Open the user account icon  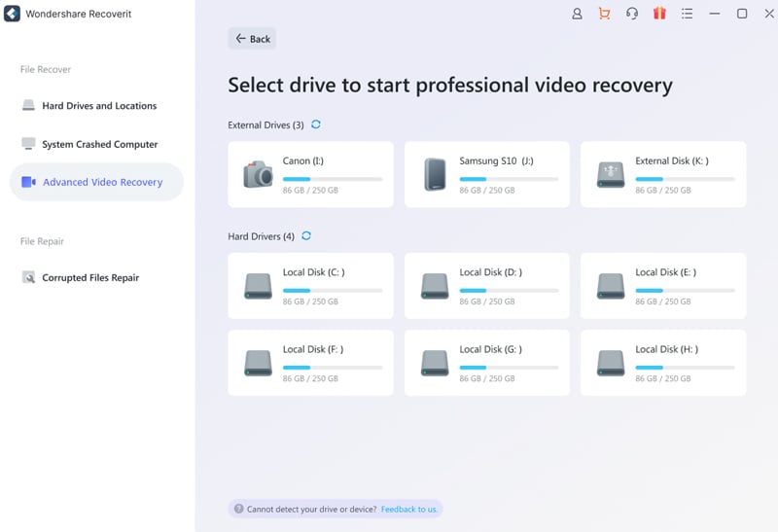click(x=577, y=14)
